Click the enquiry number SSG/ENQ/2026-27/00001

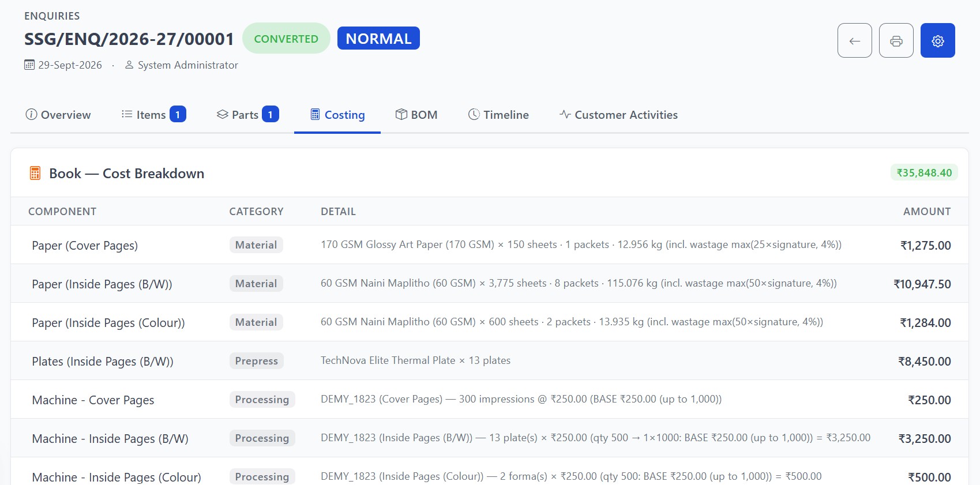[x=129, y=39]
